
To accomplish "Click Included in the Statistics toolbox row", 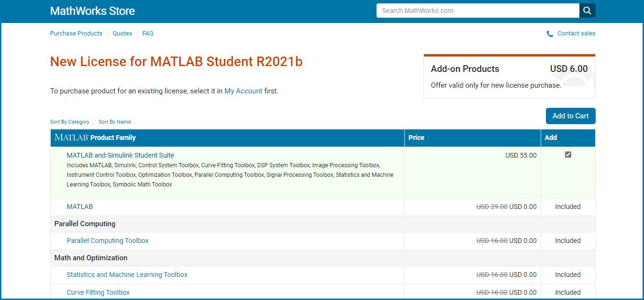I will click(568, 275).
